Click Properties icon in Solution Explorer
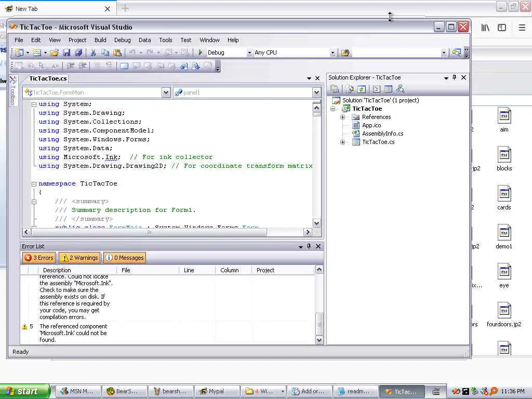The width and height of the screenshot is (532, 399). (x=335, y=89)
